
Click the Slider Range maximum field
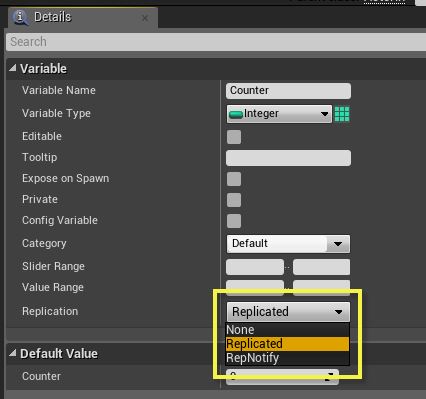coord(321,267)
